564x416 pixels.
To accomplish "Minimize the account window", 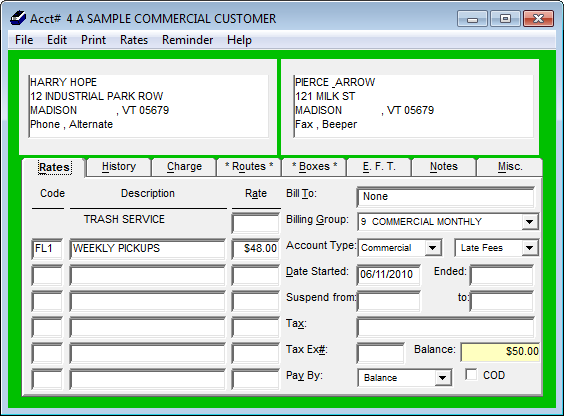I will click(472, 19).
